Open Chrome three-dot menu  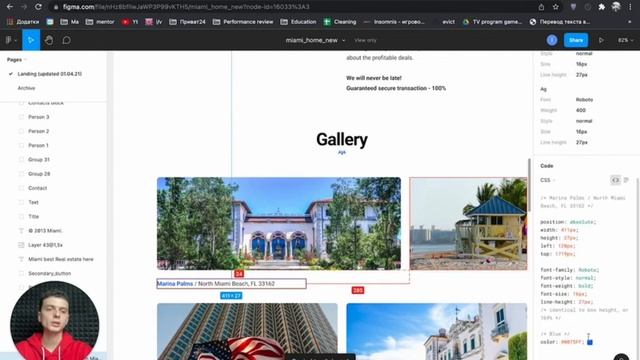[x=631, y=7]
